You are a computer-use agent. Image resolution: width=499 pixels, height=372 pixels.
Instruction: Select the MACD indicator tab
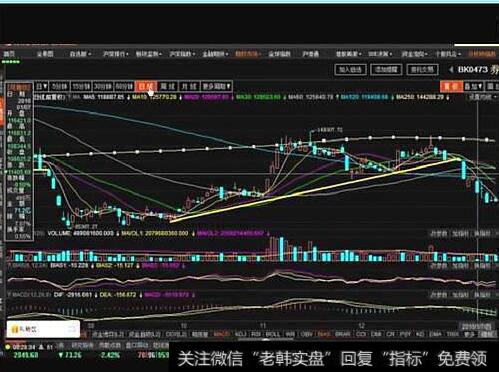click(221, 334)
